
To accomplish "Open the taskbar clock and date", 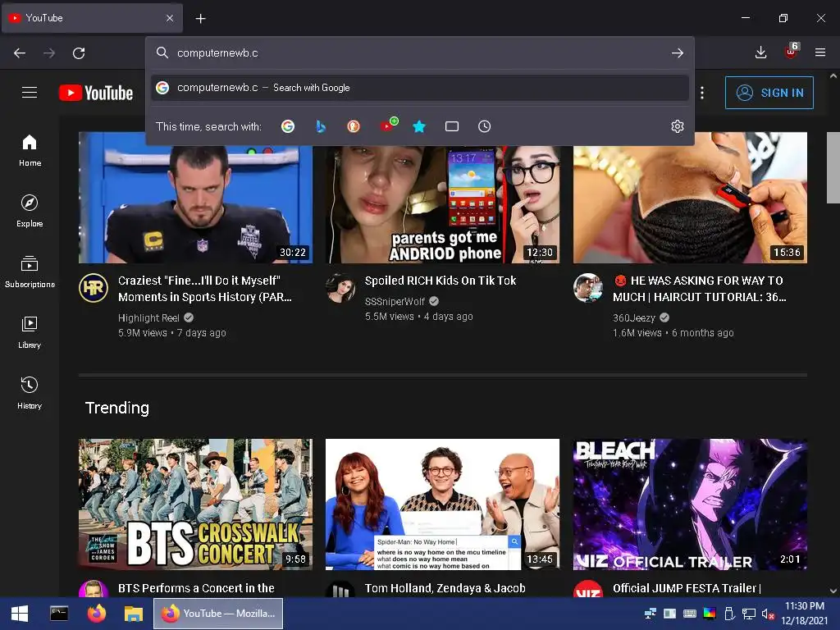I will coord(804,614).
